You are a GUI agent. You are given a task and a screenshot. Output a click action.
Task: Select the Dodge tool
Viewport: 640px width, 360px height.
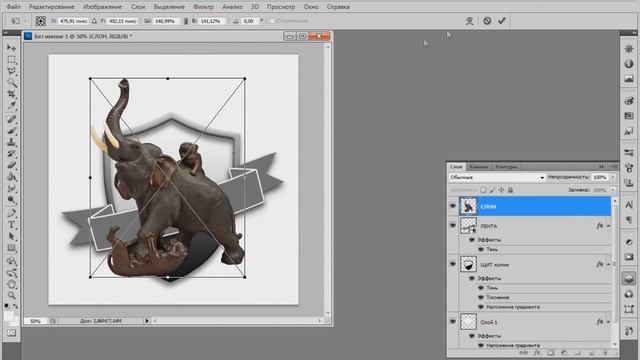tap(11, 200)
